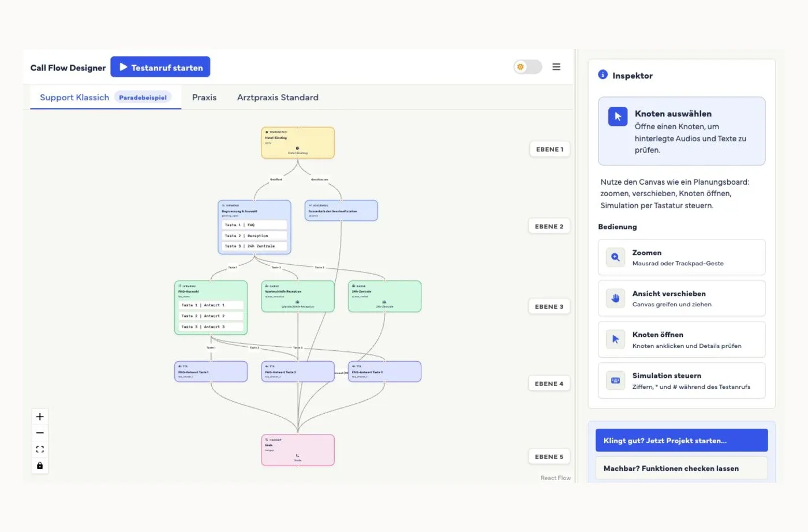This screenshot has width=808, height=532.
Task: Open the Ausserhalb der Geschaeftszeiten voicemail node
Action: tap(341, 211)
